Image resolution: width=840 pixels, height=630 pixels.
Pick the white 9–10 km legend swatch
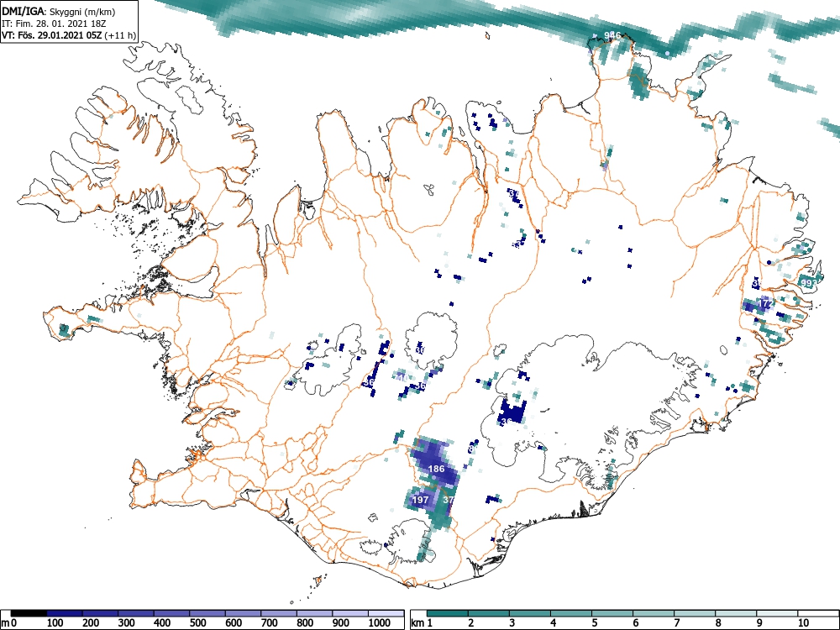[x=777, y=613]
